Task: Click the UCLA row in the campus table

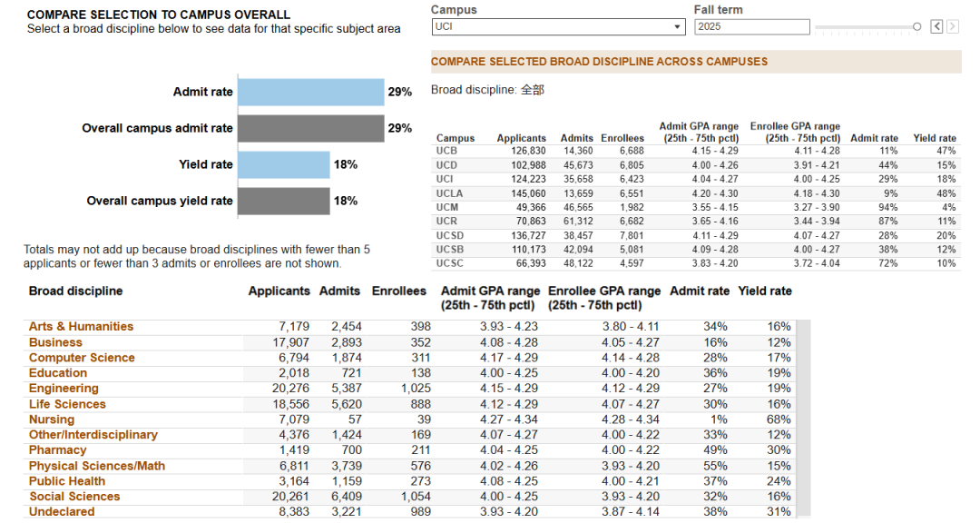Action: tap(696, 193)
